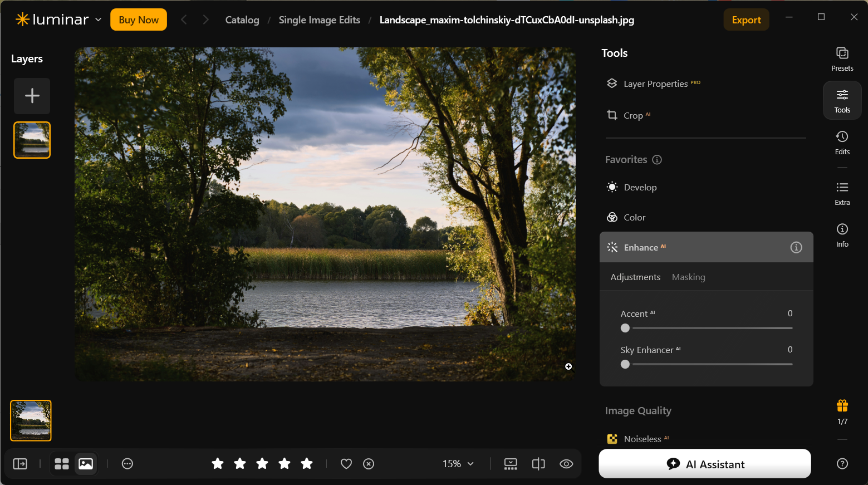Image resolution: width=868 pixels, height=485 pixels.
Task: Switch to gallery grid view
Action: tap(62, 463)
